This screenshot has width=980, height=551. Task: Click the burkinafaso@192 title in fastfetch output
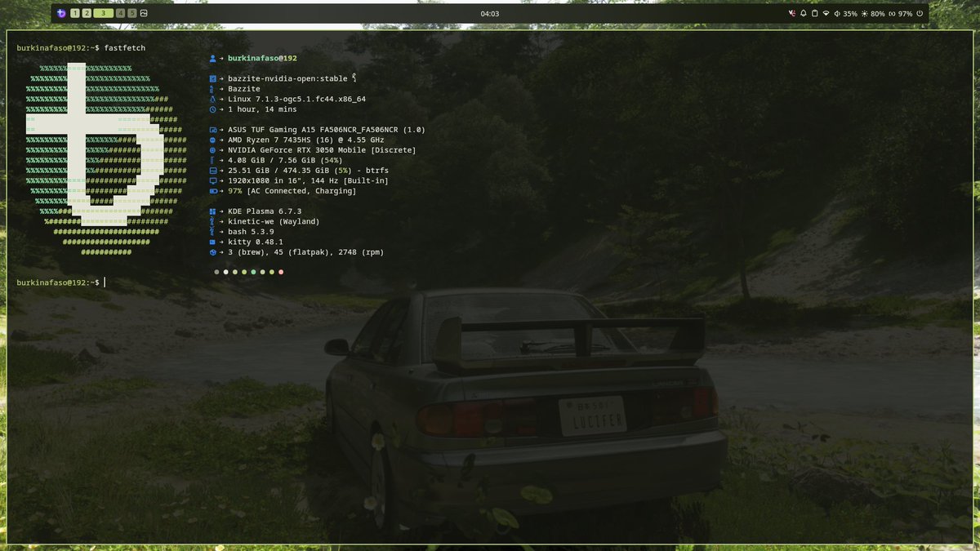[x=262, y=59]
